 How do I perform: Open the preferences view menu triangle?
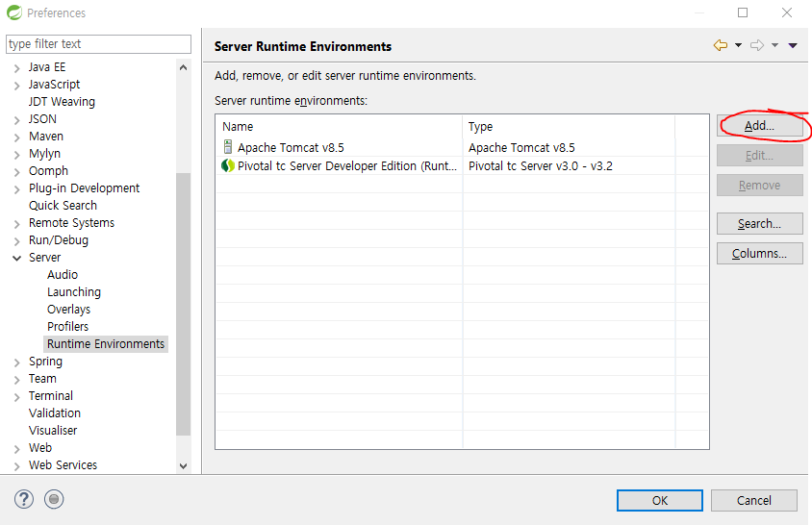point(793,45)
